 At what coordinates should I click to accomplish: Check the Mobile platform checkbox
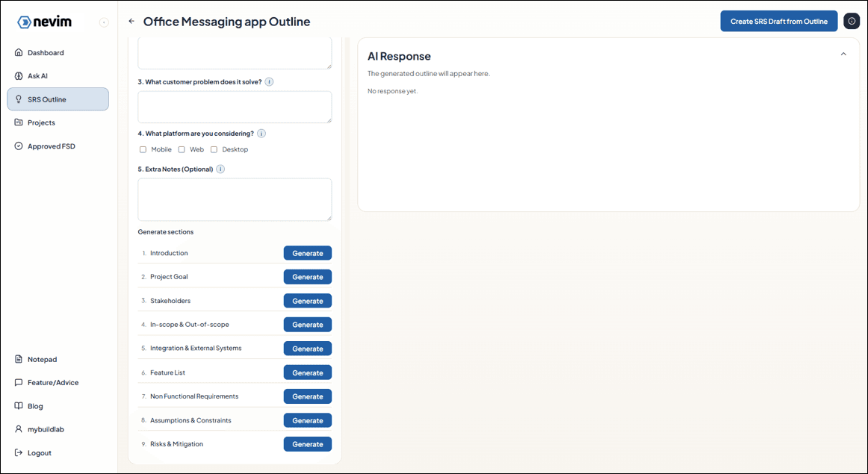pos(143,149)
